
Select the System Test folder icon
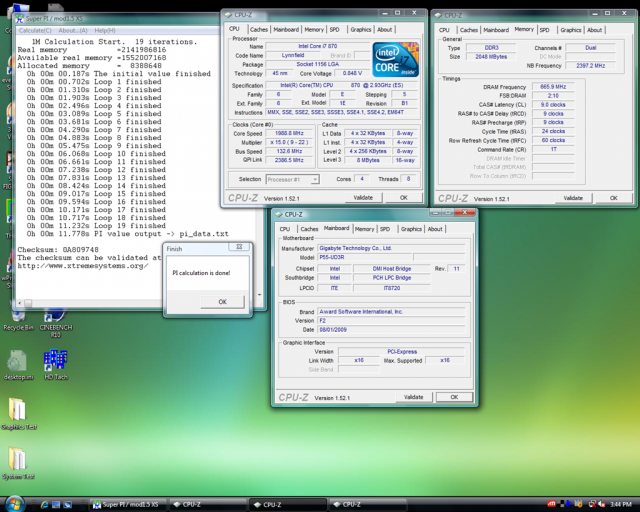[18, 463]
